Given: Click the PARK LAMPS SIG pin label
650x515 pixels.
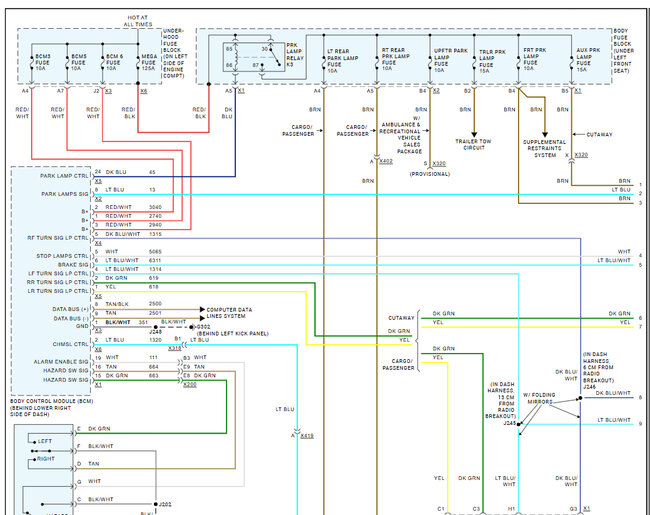Looking at the screenshot, I should tap(65, 194).
